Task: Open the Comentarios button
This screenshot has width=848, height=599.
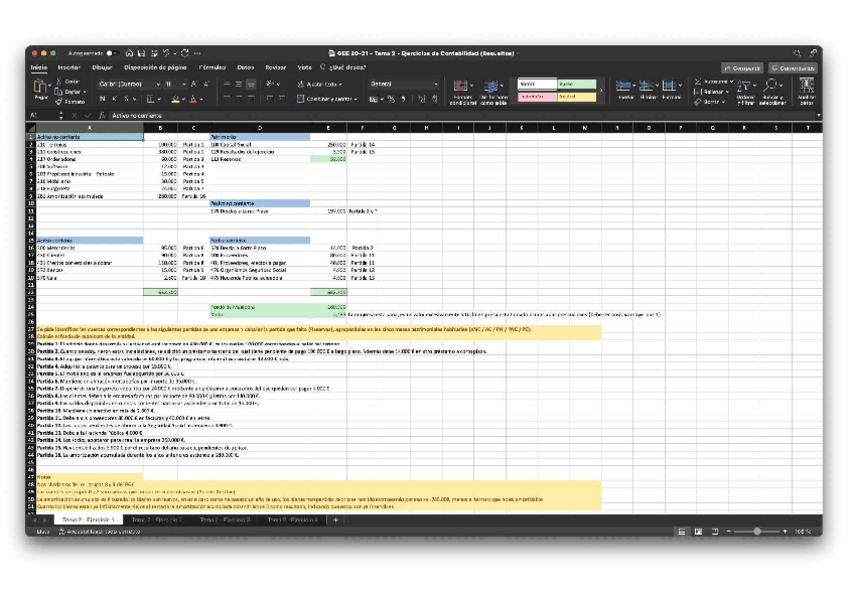Action: [x=794, y=68]
